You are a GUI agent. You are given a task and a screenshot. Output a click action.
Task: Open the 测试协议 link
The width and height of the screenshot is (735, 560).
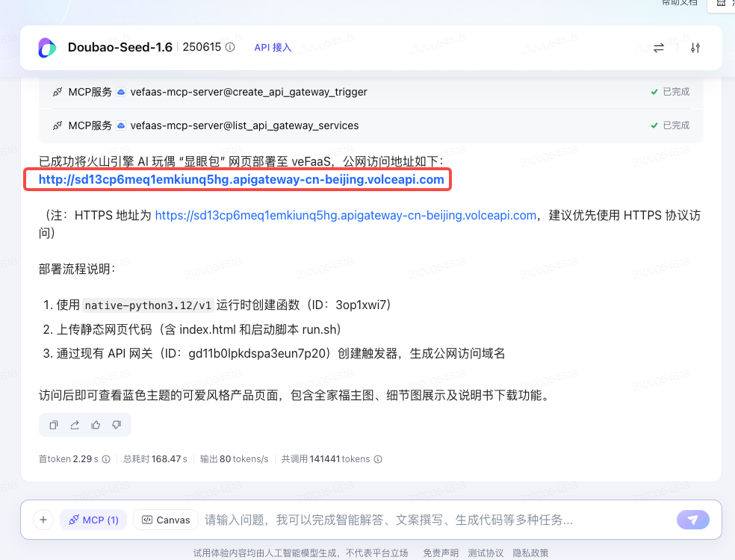coord(486,553)
